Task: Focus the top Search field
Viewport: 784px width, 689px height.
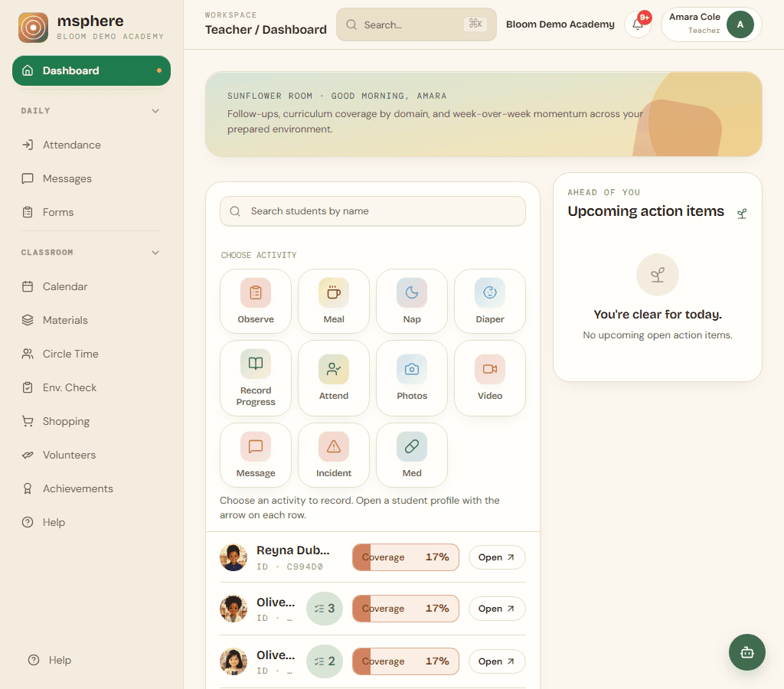Action: click(416, 24)
